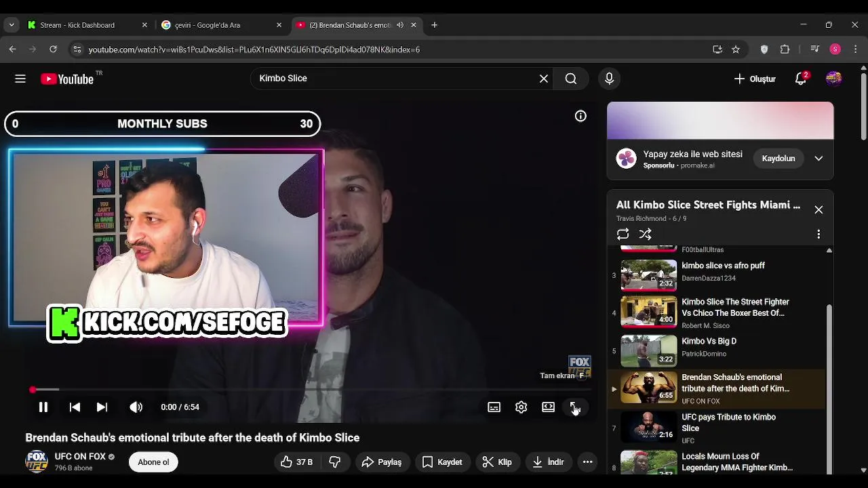This screenshot has width=868, height=488.
Task: Click the Oluştur create button
Action: (755, 79)
